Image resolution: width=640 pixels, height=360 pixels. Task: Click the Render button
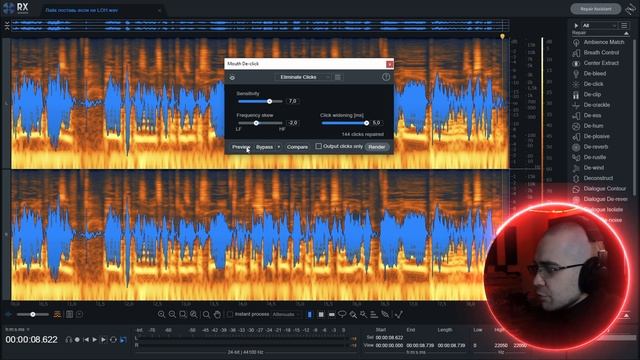[x=377, y=147]
